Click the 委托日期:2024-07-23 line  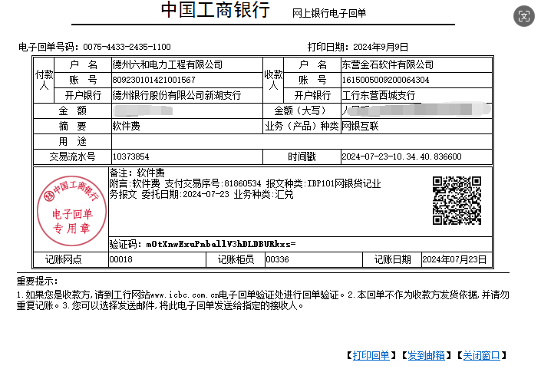pyautogui.click(x=202, y=194)
